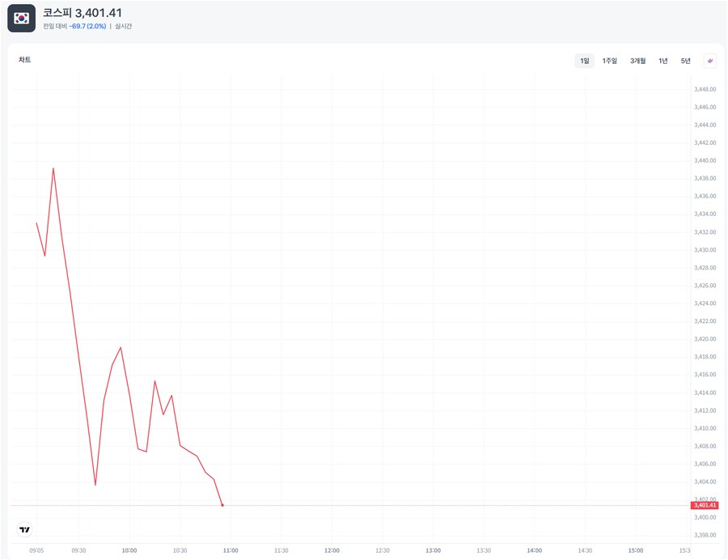The height and width of the screenshot is (560, 728).
Task: Click the purple chart-type icon button
Action: 710,61
